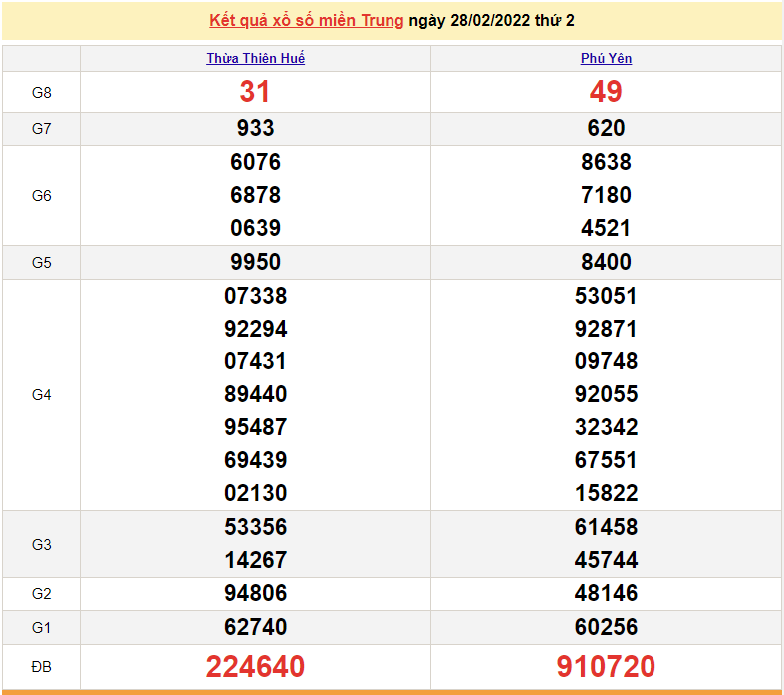Screen dimensions: 784x695
Task: Click the date text ngày 28/02/2022 thứ 2
Action: [491, 21]
